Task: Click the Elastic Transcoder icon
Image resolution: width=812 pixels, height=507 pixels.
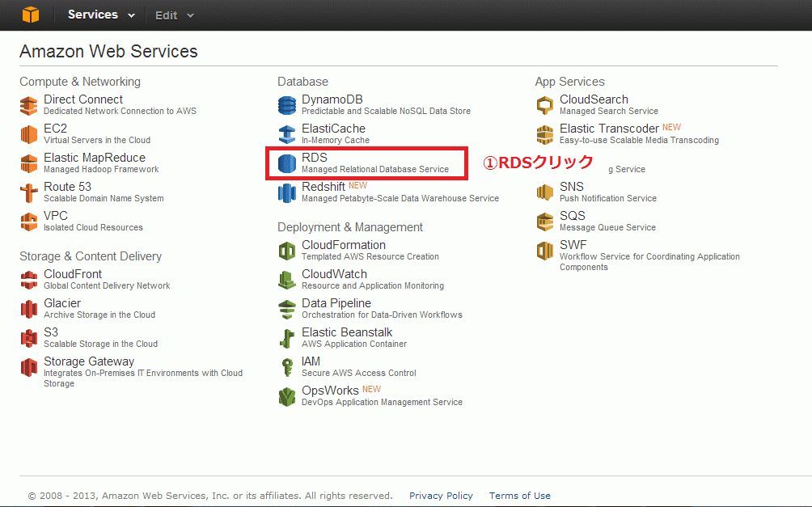Action: coord(545,135)
